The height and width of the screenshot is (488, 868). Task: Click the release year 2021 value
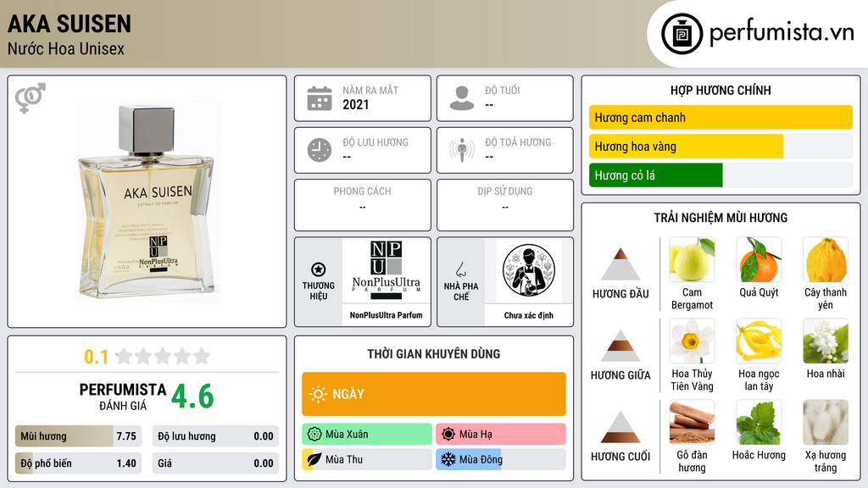point(355,104)
